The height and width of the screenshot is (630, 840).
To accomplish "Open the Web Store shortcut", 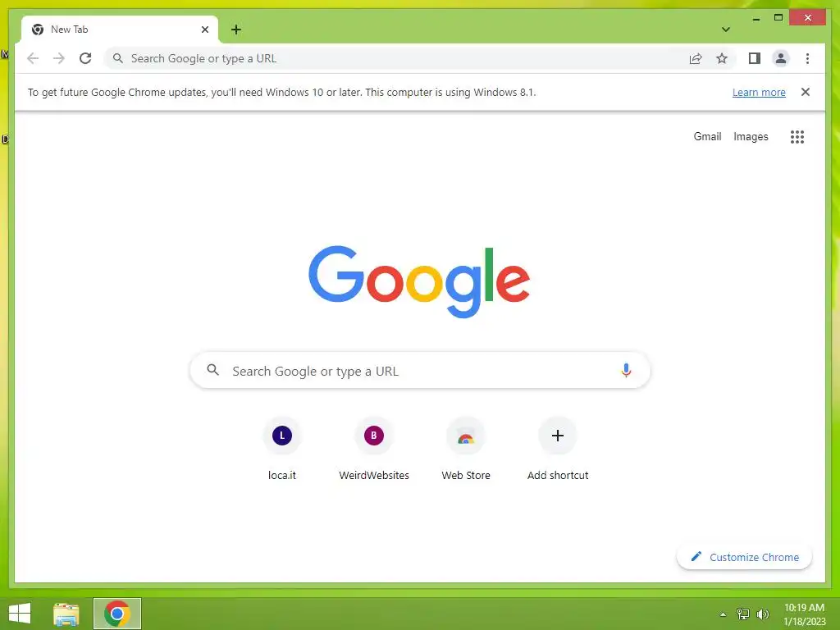I will tap(466, 448).
